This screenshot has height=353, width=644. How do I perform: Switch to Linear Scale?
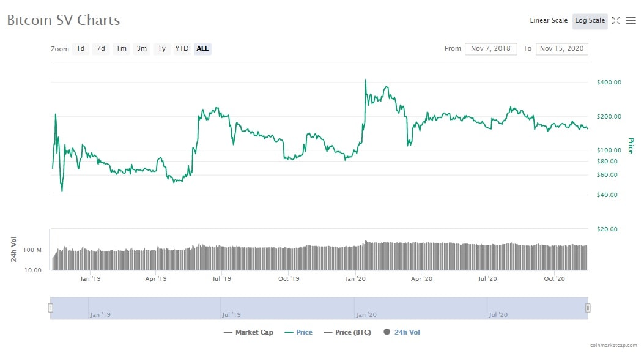pyautogui.click(x=549, y=21)
